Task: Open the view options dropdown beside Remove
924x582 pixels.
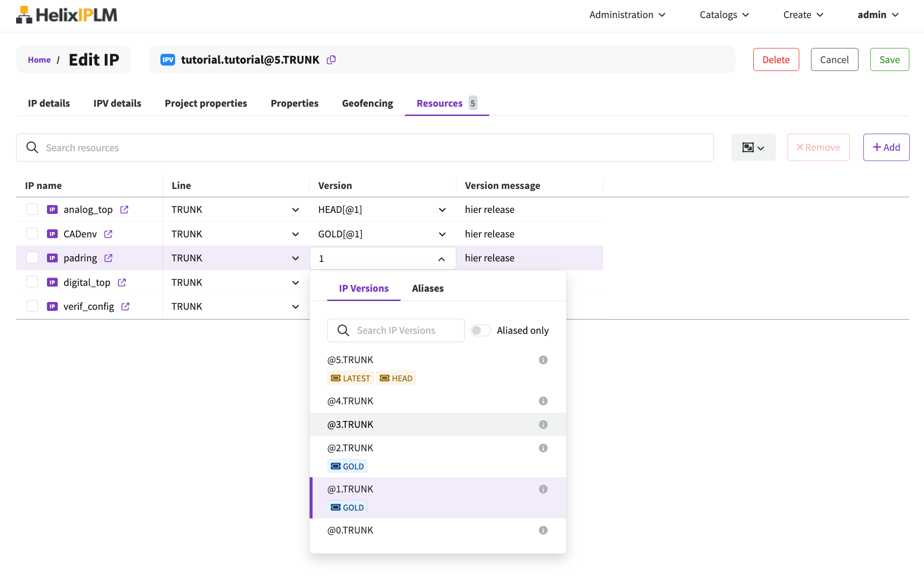Action: tap(753, 147)
